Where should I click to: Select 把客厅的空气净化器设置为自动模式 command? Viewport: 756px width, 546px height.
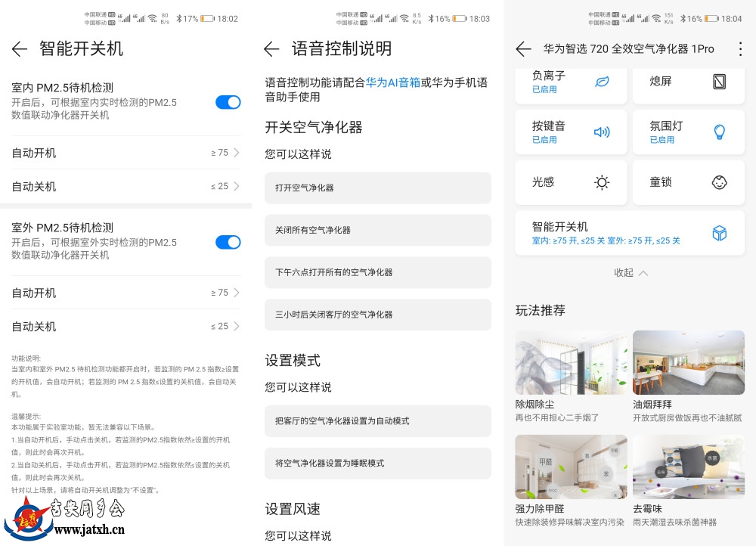tap(378, 420)
